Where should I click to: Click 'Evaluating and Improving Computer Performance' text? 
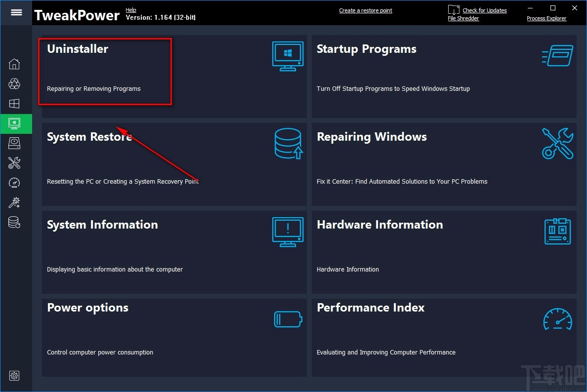pyautogui.click(x=386, y=353)
